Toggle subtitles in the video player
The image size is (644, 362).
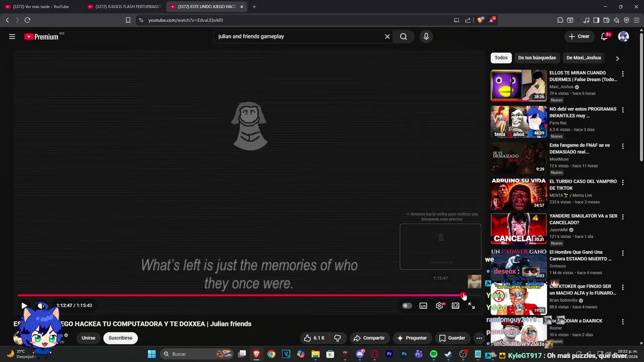click(423, 306)
